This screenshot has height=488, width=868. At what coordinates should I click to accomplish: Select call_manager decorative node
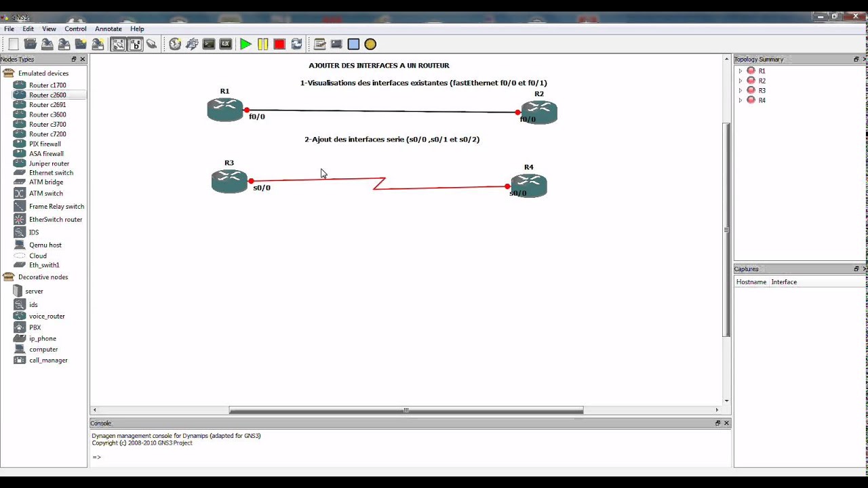tap(48, 361)
